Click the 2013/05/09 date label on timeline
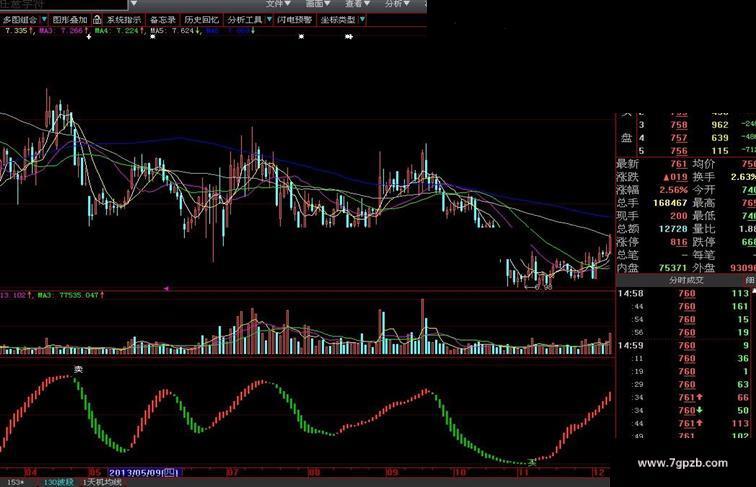This screenshot has height=487, width=756. click(x=144, y=473)
